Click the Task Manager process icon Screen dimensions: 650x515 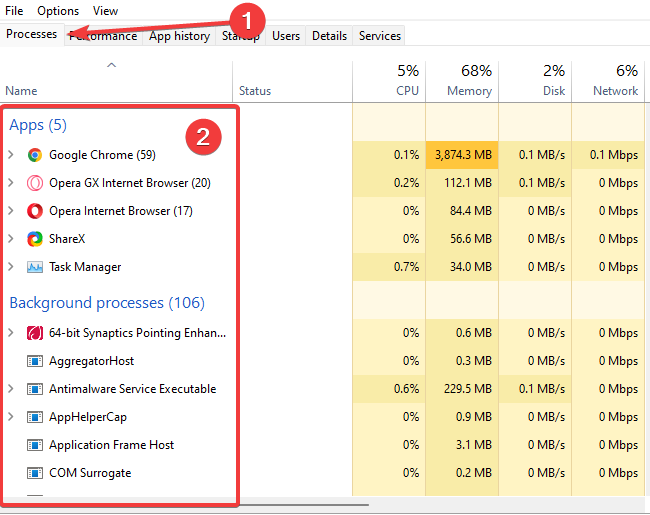tap(35, 267)
